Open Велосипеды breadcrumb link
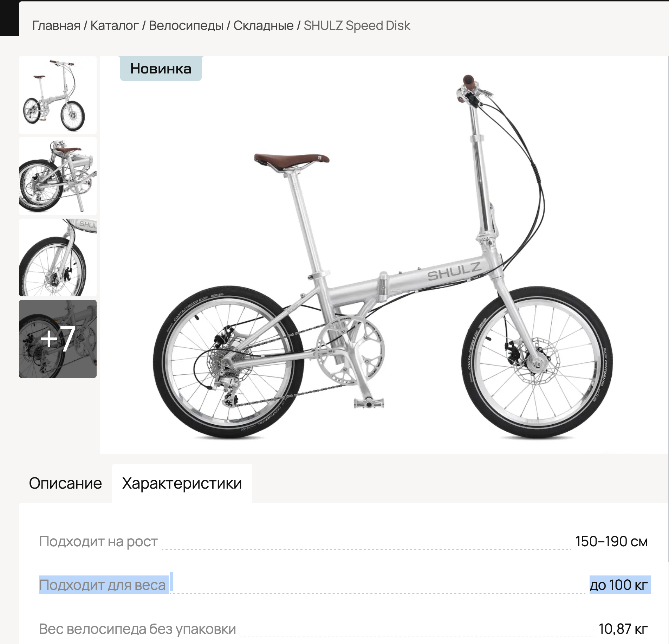Image resolution: width=669 pixels, height=644 pixels. [x=186, y=26]
